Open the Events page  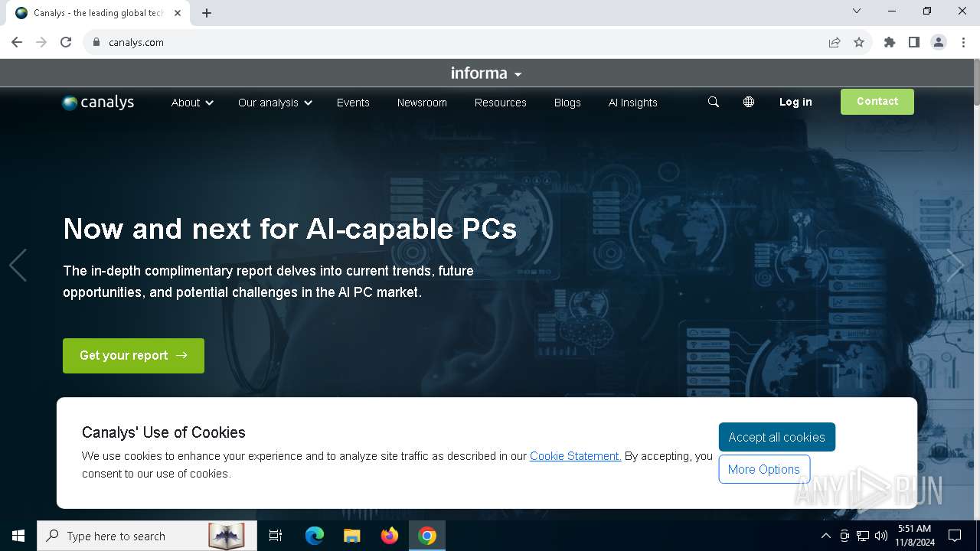pos(353,103)
